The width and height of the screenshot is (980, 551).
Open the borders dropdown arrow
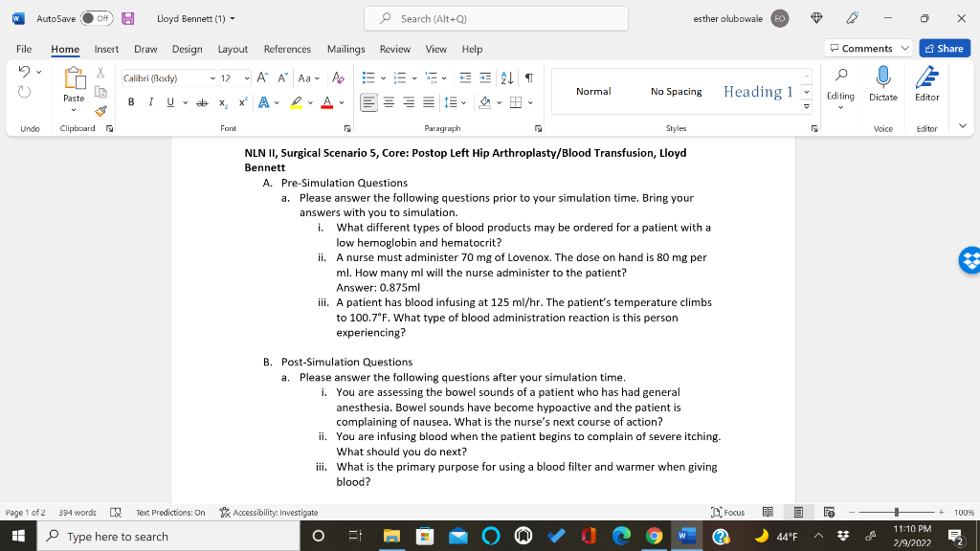[x=530, y=102]
